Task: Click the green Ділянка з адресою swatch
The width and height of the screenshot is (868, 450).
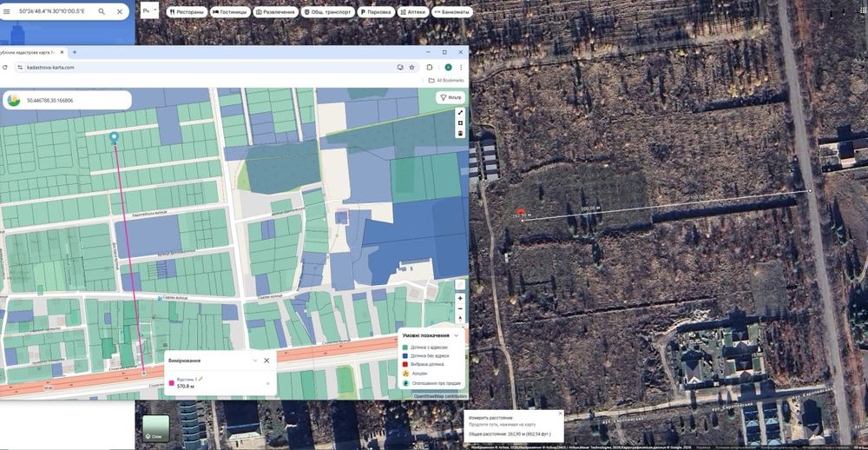Action: pos(405,347)
